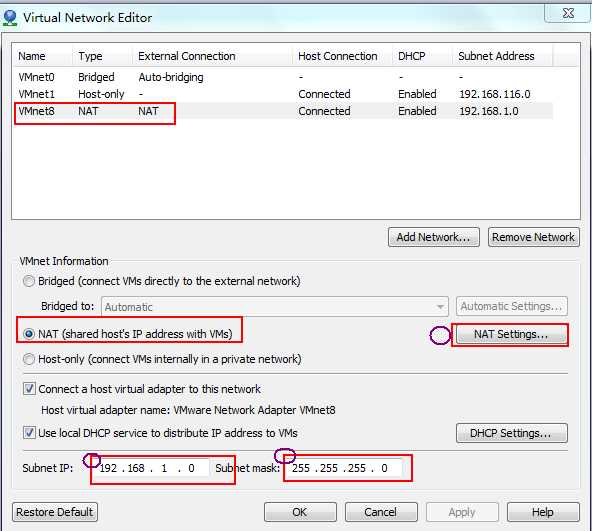Toggle Connect a host virtual adapter checkbox
Image resolution: width=592 pixels, height=531 pixels.
[x=29, y=389]
